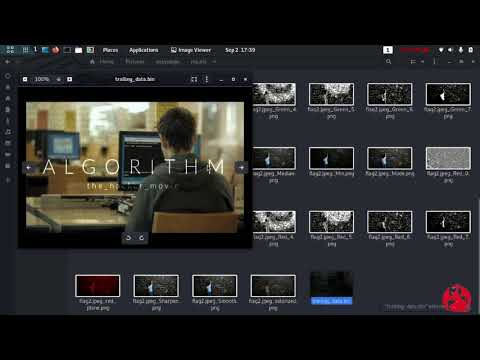
Task: Select the flag2.jpeg_Mode.png thumbnail
Action: tap(390, 158)
